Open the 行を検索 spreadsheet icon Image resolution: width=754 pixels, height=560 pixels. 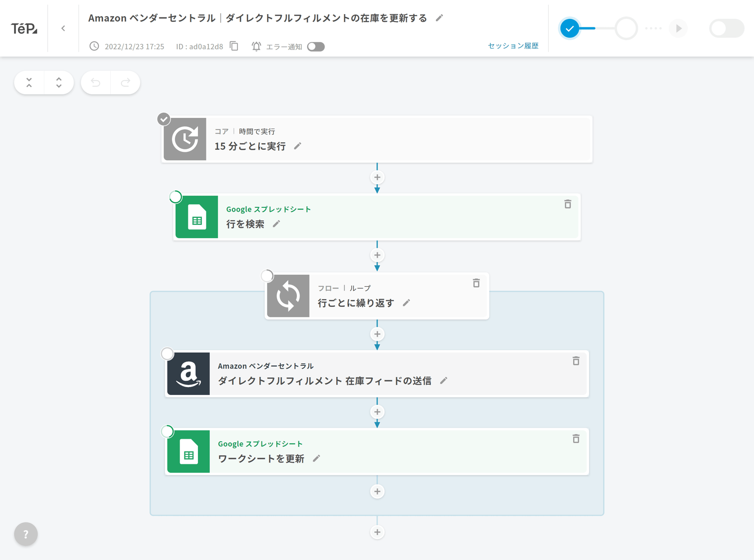click(x=197, y=217)
